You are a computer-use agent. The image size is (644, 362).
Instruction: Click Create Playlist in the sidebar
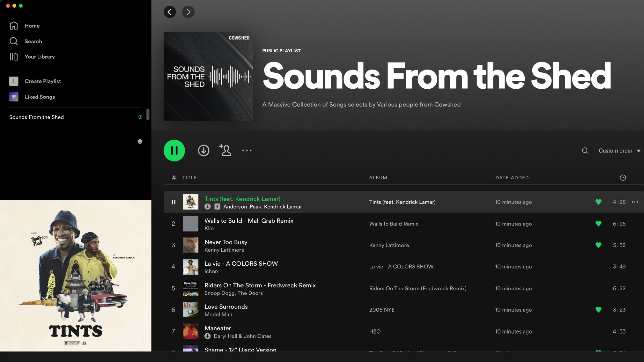(43, 81)
